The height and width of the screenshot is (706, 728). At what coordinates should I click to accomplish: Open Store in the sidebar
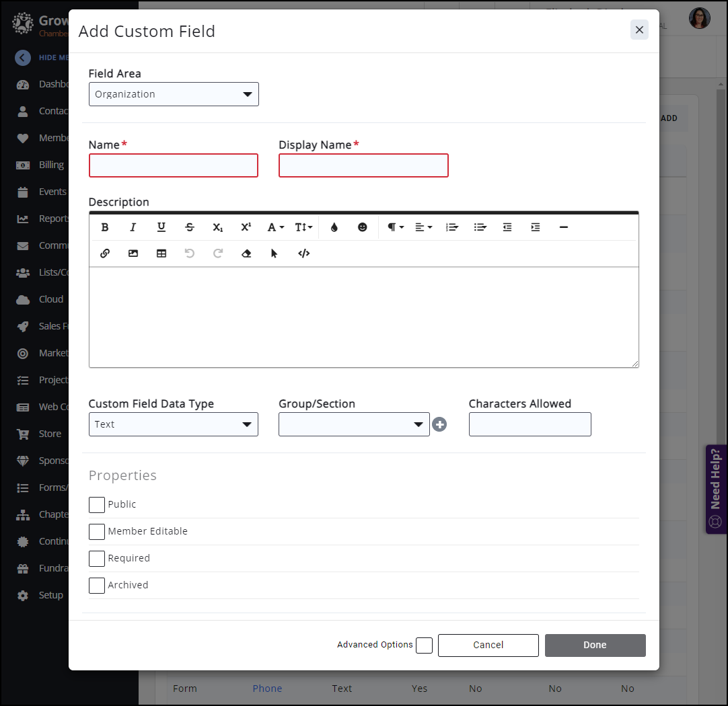click(40, 434)
